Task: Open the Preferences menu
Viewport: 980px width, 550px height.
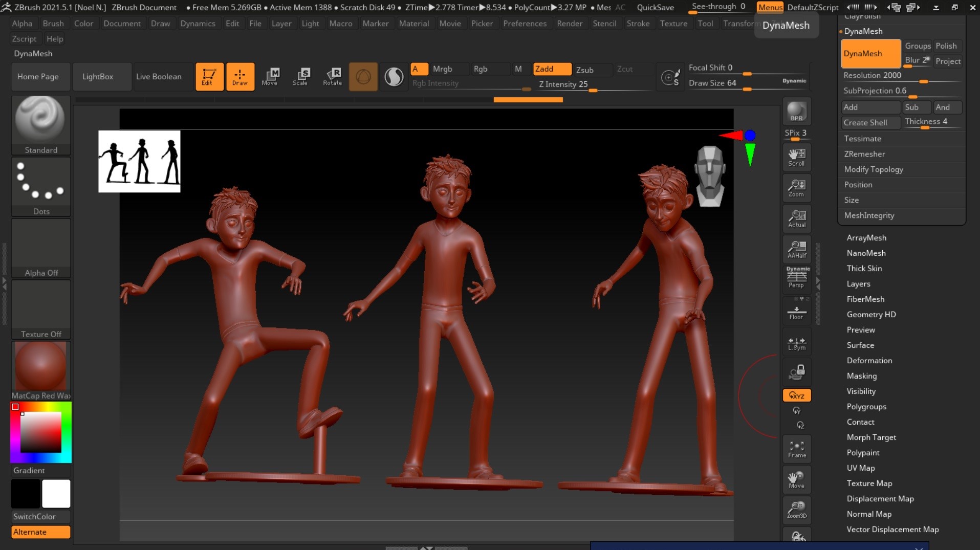Action: 525,24
